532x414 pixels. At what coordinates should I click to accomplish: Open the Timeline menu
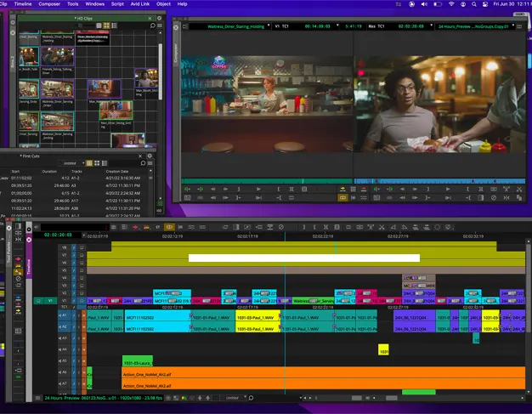tap(23, 4)
